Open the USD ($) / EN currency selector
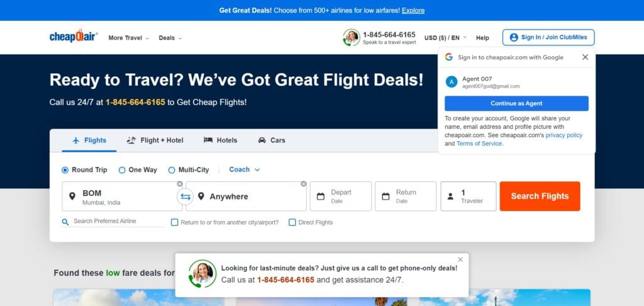The height and width of the screenshot is (306, 644). point(446,37)
